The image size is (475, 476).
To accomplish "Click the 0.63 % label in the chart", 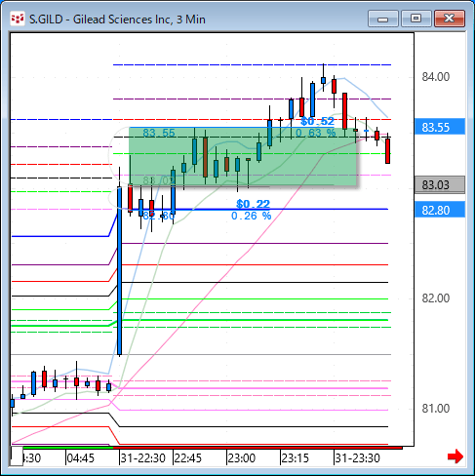I will [316, 133].
